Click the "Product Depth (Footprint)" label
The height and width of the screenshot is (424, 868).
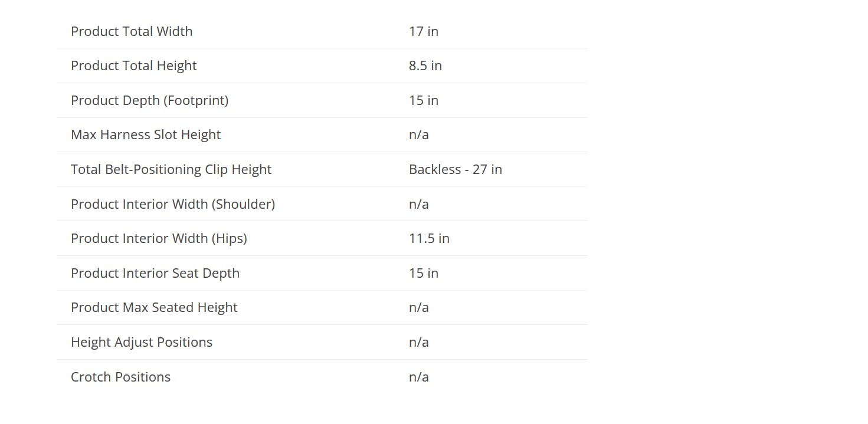point(149,100)
